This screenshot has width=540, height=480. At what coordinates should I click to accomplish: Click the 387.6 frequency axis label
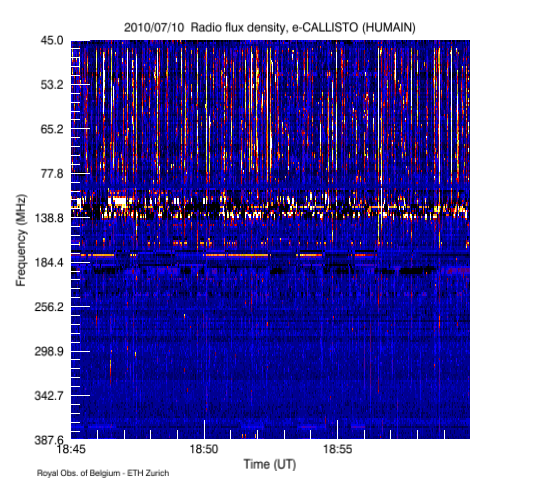click(49, 440)
